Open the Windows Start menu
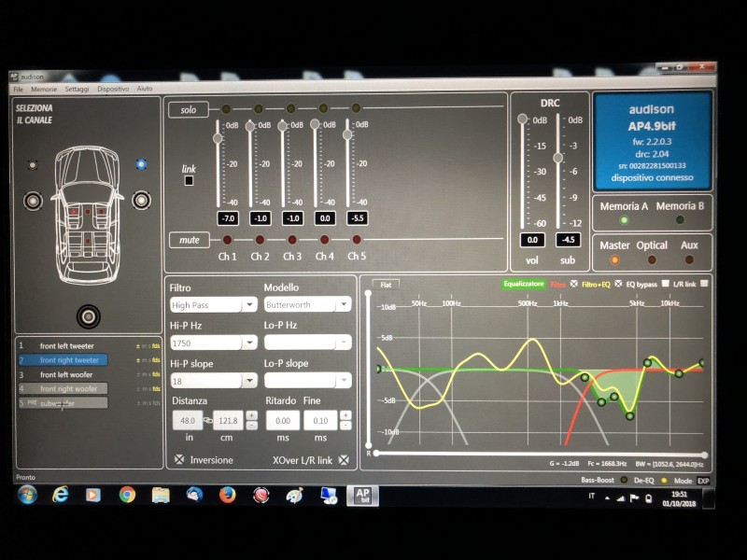Image resolution: width=747 pixels, height=560 pixels. coord(27,496)
